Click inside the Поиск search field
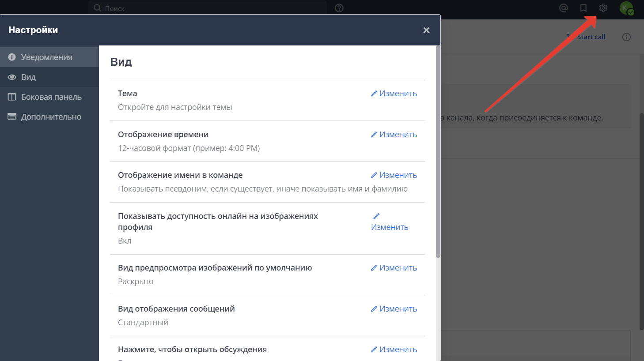The width and height of the screenshot is (644, 361). (208, 8)
